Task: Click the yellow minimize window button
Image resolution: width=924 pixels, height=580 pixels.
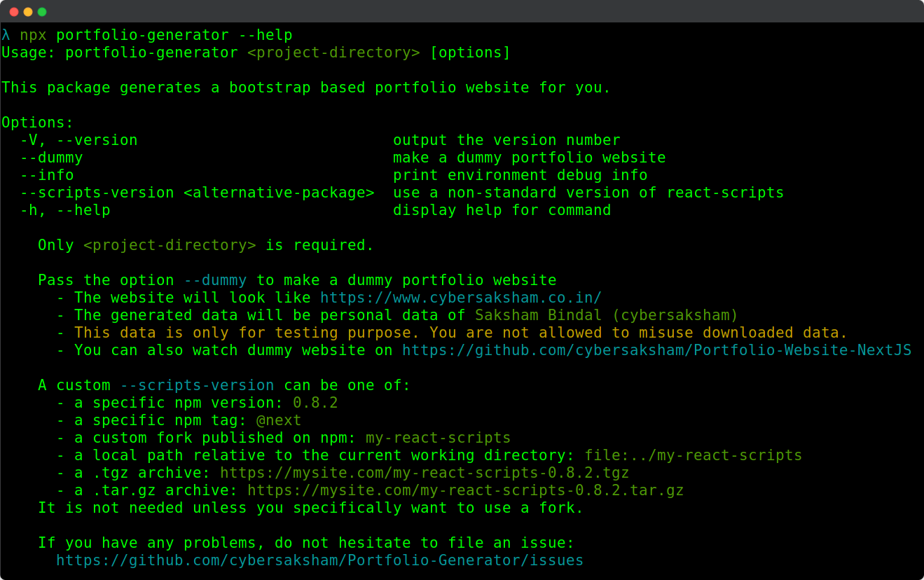Action: [28, 12]
